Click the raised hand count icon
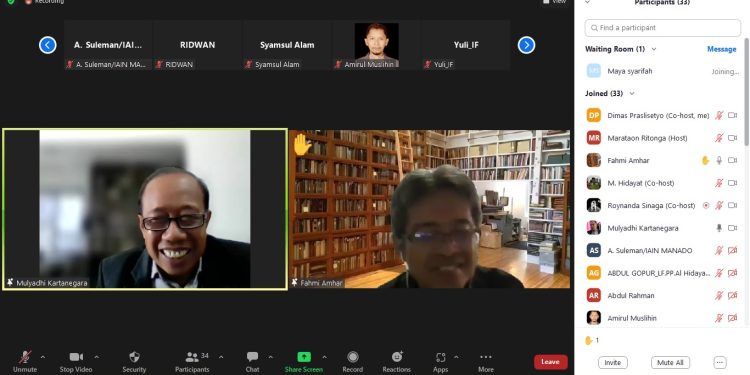This screenshot has width=750, height=375. coord(589,340)
